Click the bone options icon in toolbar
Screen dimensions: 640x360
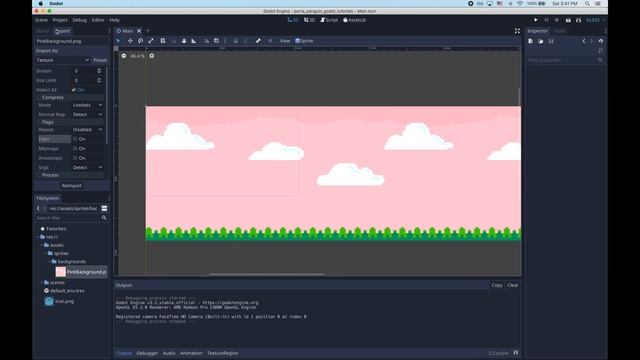point(258,41)
